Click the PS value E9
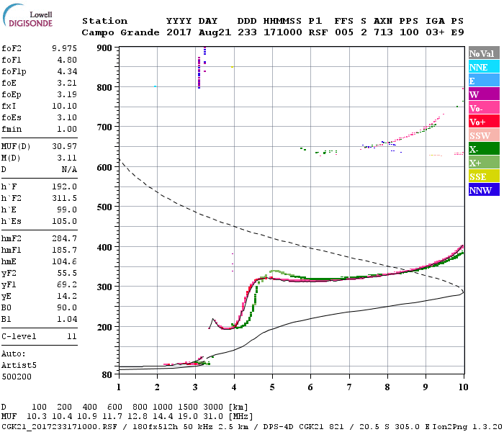 (458, 32)
